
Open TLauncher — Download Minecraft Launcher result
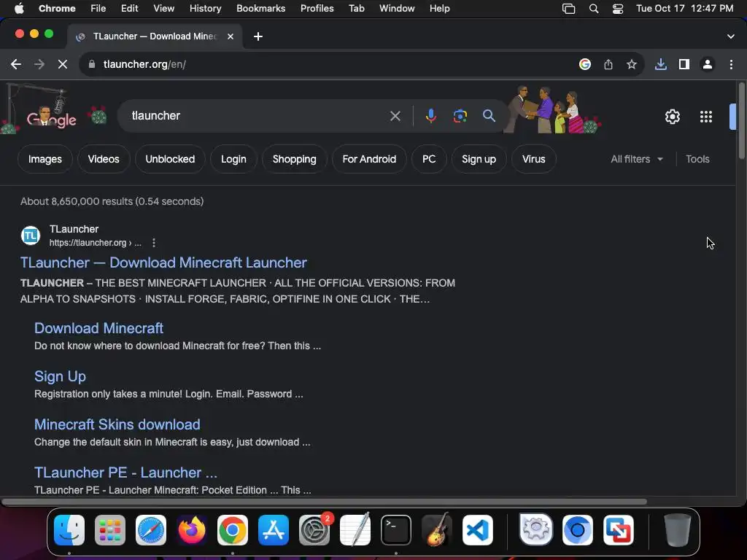[163, 262]
